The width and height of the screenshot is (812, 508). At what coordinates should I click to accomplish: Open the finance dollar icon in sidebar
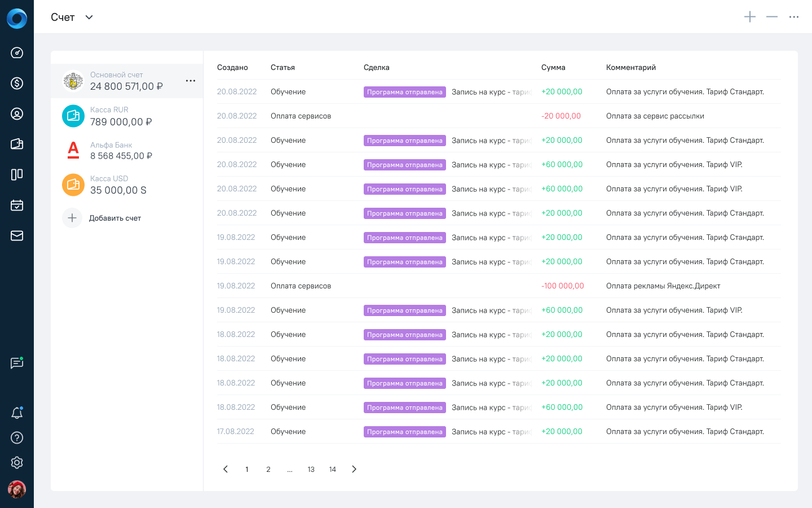point(17,83)
